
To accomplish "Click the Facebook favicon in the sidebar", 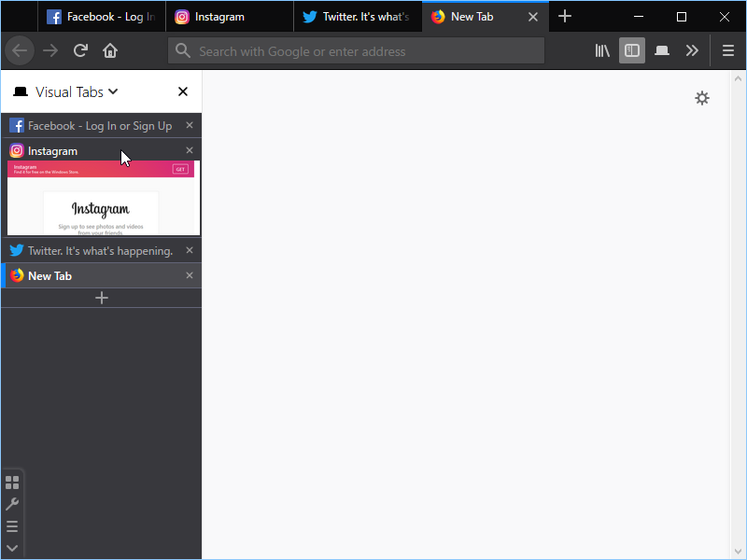I will (17, 126).
